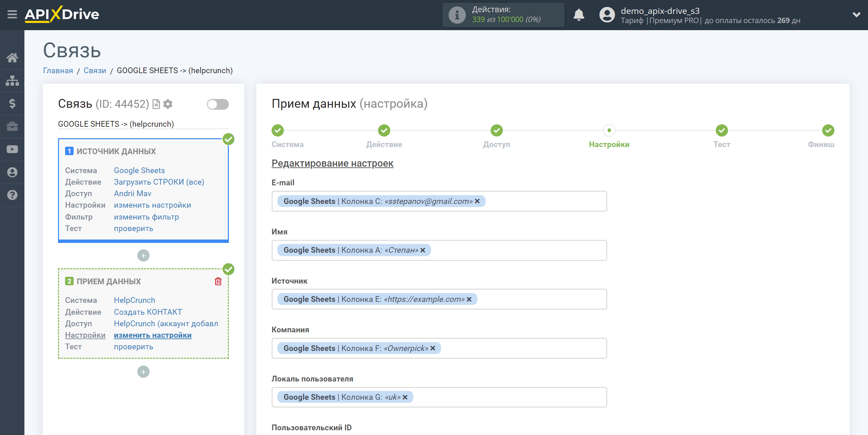Click inside Локаль пользователя input field
The height and width of the screenshot is (435, 868).
click(x=439, y=397)
